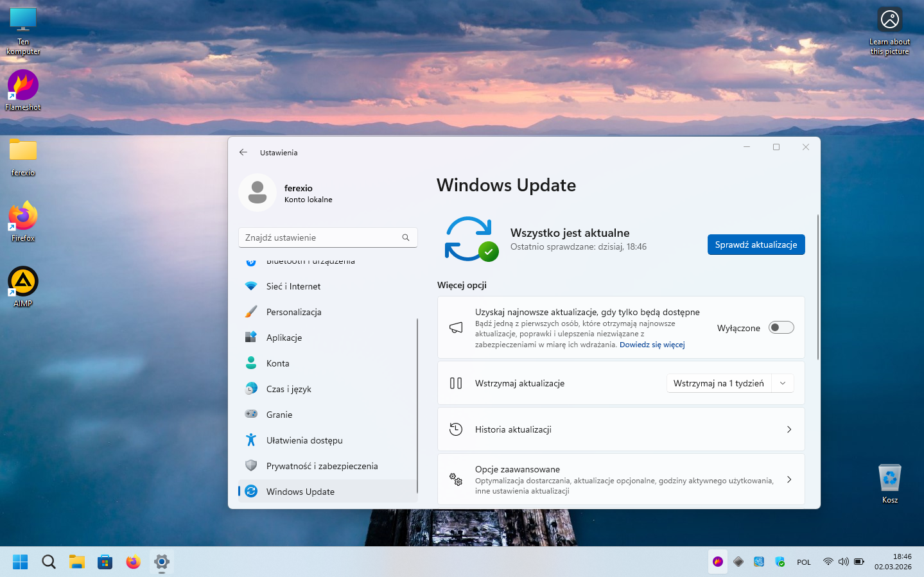
Task: Enable the get latest updates toggle
Action: 781,328
